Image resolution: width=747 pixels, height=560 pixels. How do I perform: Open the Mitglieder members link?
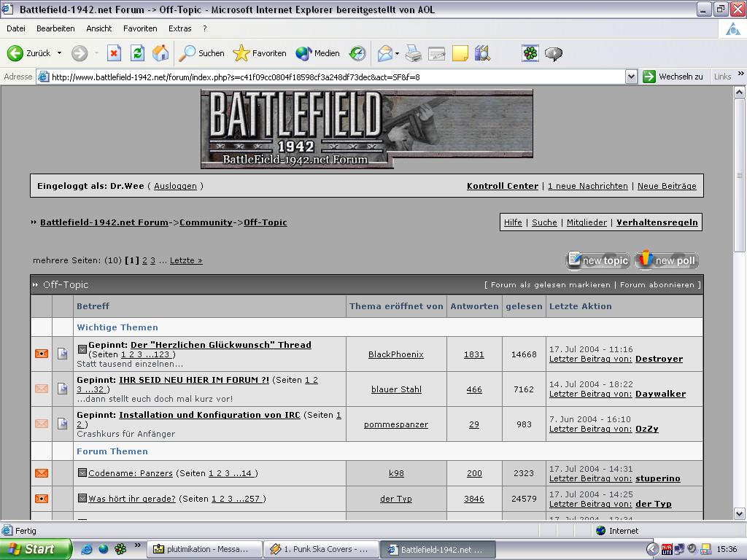click(587, 222)
